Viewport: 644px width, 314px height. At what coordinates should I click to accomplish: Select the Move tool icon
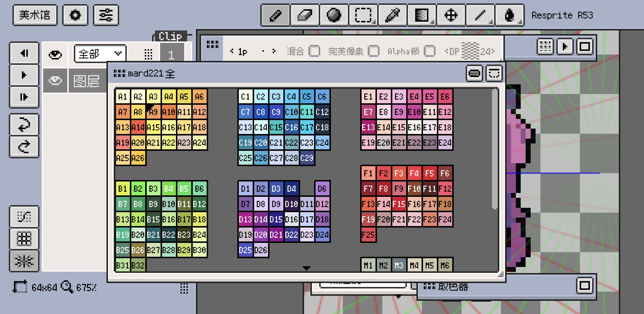click(x=452, y=16)
